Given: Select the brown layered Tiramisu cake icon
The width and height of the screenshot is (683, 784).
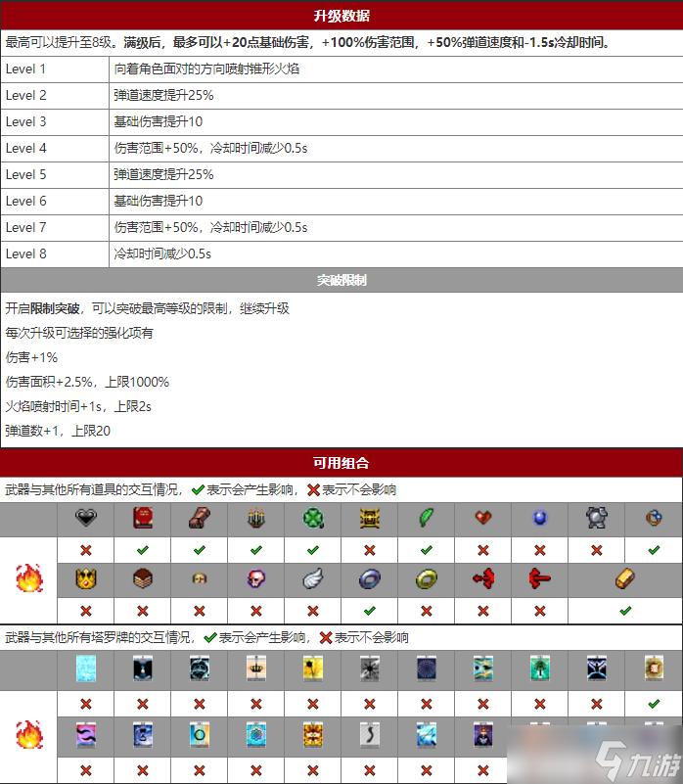Looking at the screenshot, I should [143, 579].
